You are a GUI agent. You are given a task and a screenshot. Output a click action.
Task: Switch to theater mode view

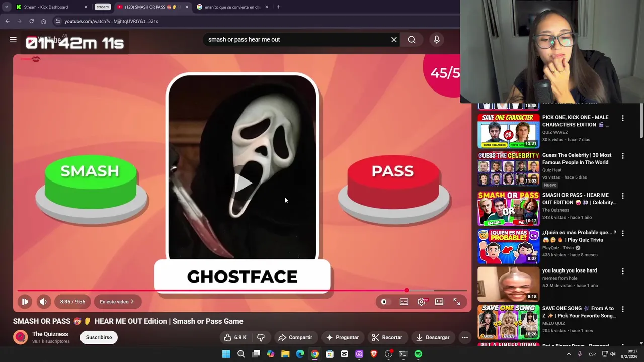coord(439,302)
